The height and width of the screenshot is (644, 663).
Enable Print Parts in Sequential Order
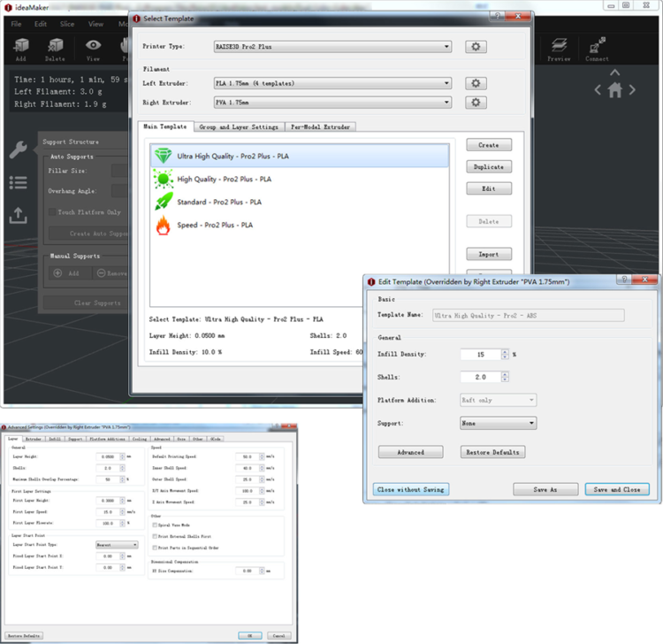[155, 548]
